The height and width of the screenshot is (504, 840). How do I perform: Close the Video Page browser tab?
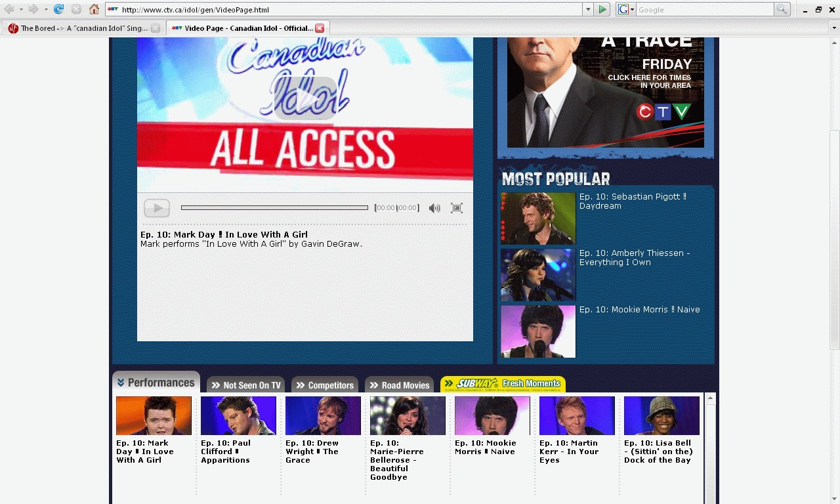(x=320, y=28)
